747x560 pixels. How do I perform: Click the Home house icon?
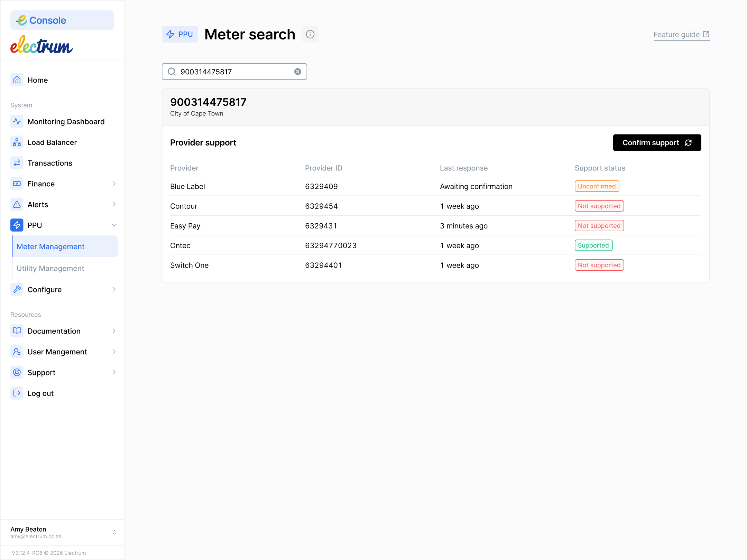point(17,80)
